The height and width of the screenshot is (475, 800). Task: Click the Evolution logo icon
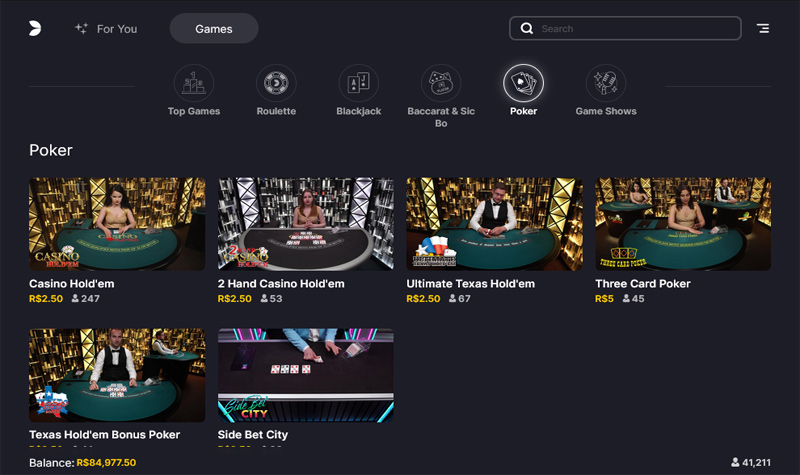coord(35,29)
